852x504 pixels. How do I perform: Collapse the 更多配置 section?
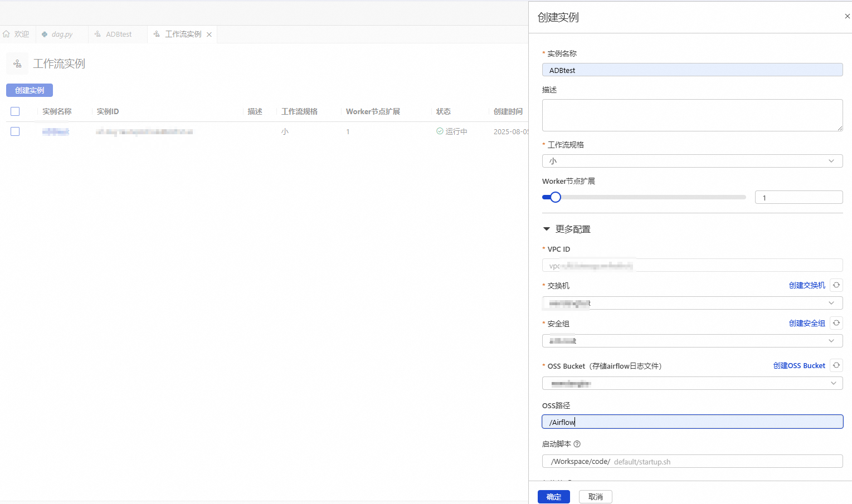pyautogui.click(x=547, y=229)
